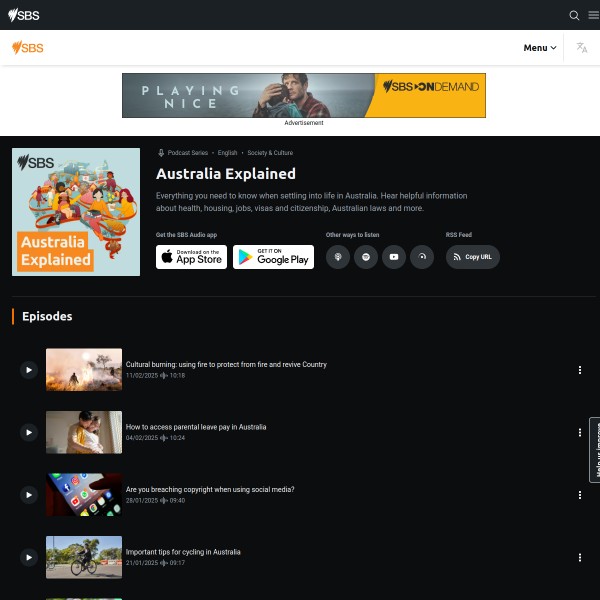This screenshot has width=600, height=600.
Task: Play the parental leave pay episode
Action: (29, 432)
